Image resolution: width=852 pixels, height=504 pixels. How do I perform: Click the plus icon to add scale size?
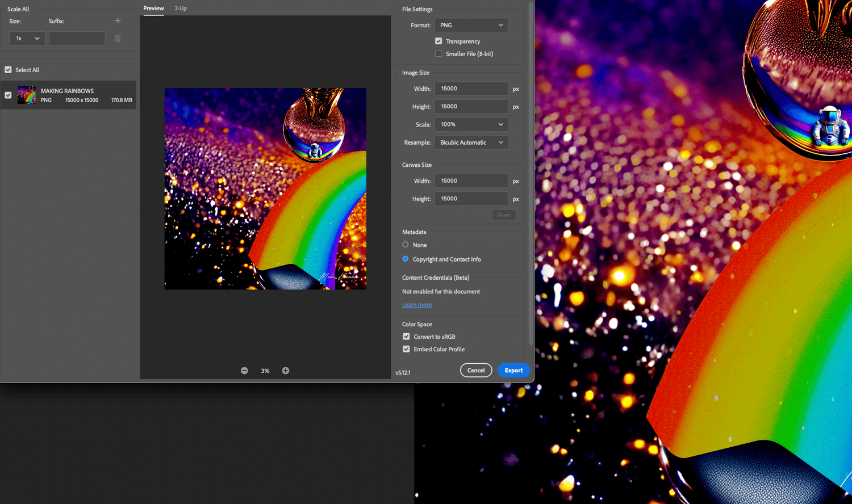tap(118, 21)
